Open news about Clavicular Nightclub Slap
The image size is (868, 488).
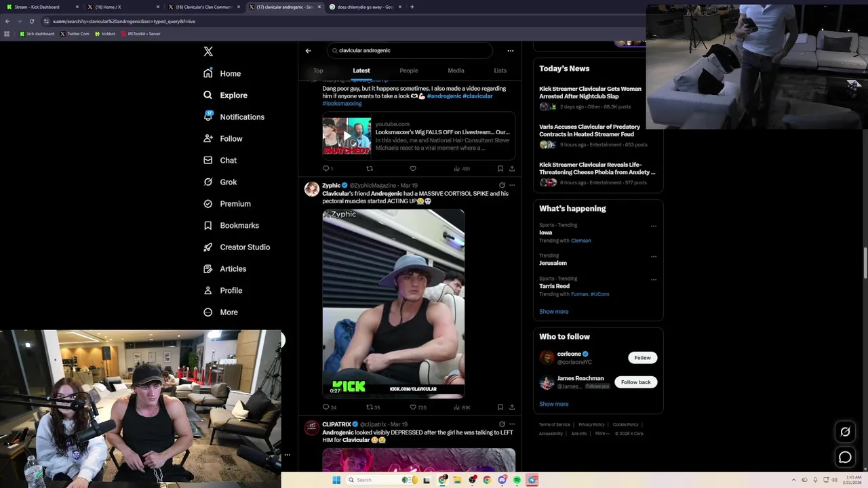point(590,93)
